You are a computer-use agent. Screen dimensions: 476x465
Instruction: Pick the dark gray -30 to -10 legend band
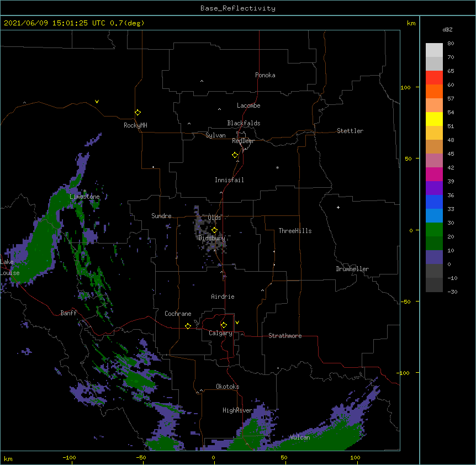coord(434,285)
